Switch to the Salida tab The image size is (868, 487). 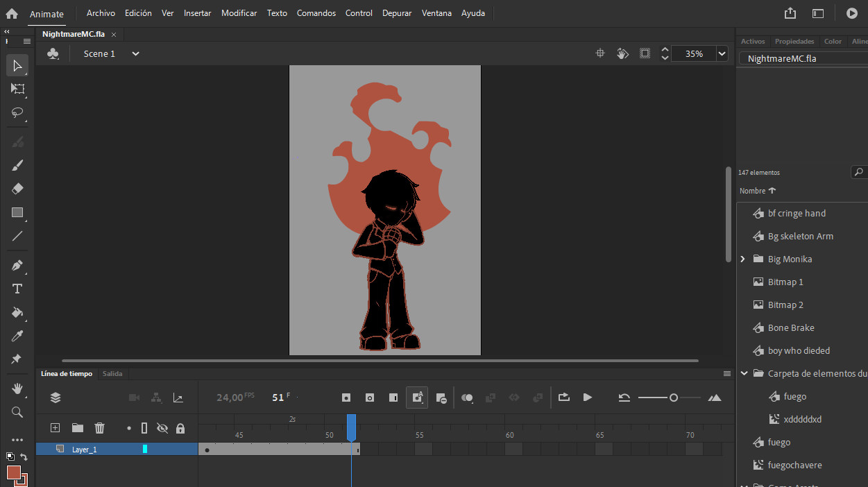point(112,373)
